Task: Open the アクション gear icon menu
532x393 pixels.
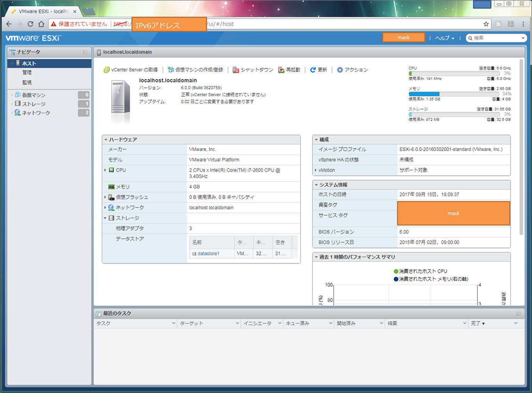Action: pos(340,70)
